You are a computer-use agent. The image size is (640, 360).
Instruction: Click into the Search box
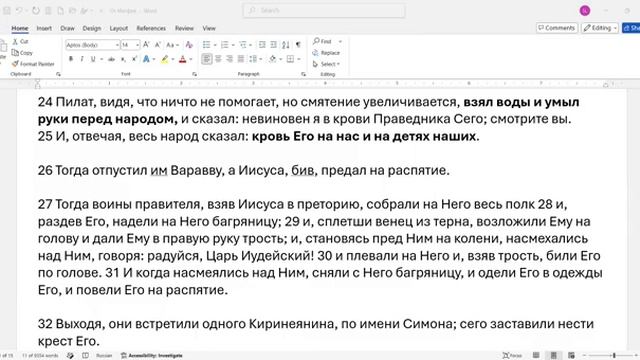(x=324, y=10)
